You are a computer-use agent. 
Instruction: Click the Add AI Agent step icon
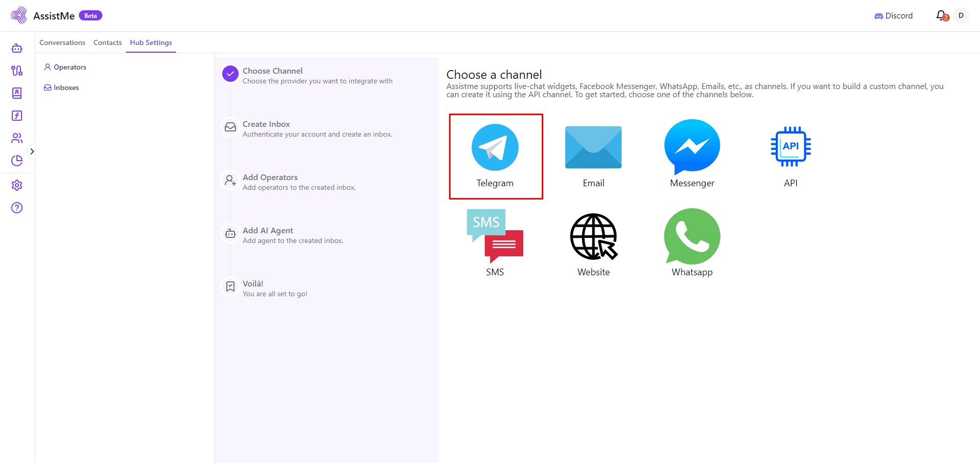point(230,233)
